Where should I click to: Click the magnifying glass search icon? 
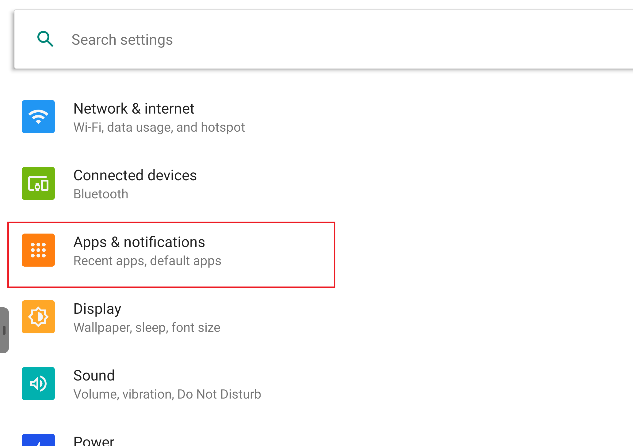tap(44, 39)
